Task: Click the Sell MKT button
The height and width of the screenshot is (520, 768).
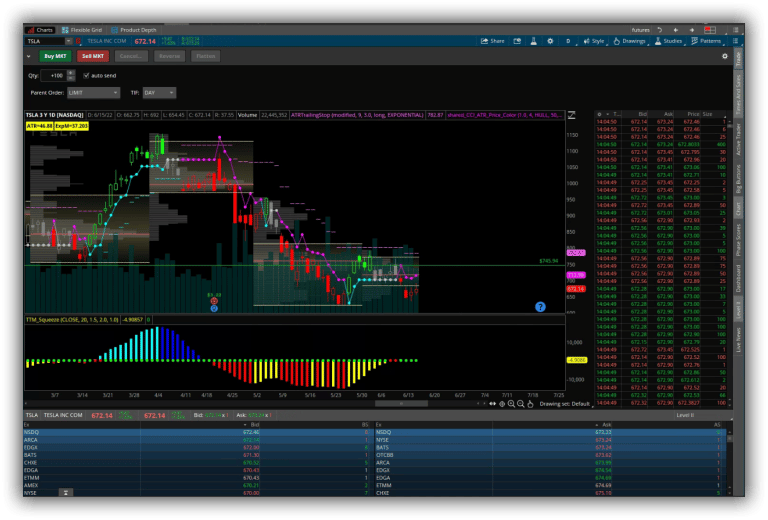Action: tap(95, 56)
